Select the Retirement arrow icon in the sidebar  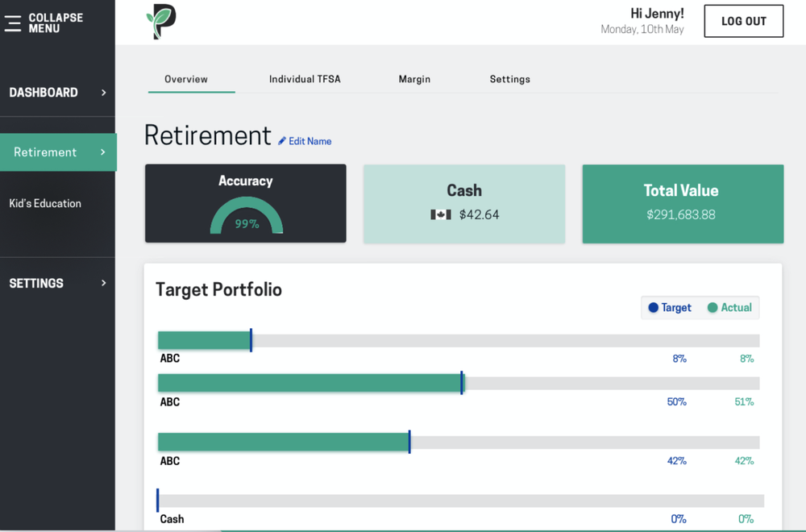102,152
